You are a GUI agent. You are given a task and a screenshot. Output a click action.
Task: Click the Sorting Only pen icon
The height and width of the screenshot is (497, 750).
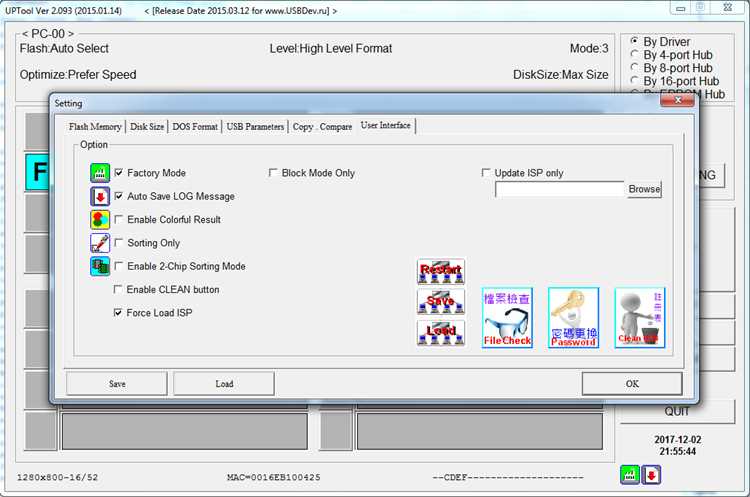99,243
